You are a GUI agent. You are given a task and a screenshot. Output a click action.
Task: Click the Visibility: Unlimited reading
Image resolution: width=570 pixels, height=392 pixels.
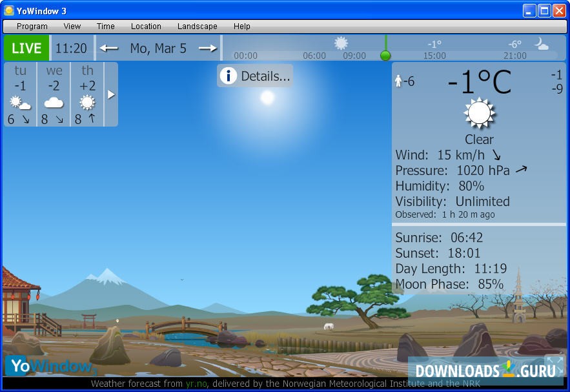[453, 201]
